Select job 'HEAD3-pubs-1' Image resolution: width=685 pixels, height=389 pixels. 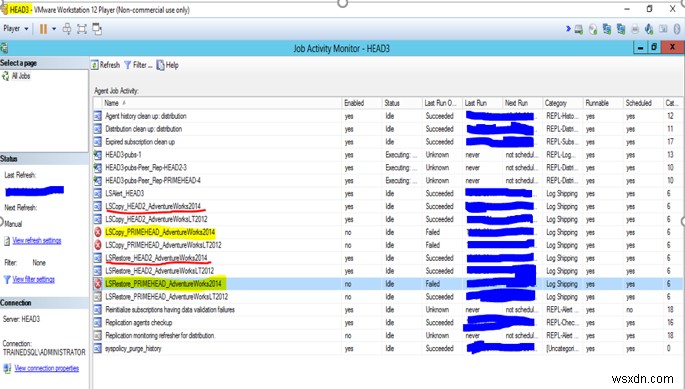[x=123, y=155]
